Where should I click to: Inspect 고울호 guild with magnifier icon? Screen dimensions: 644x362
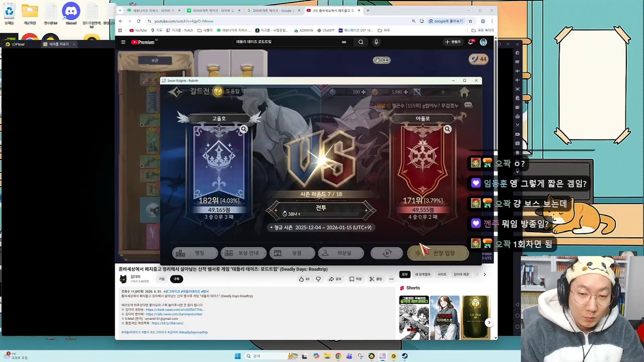coord(244,129)
